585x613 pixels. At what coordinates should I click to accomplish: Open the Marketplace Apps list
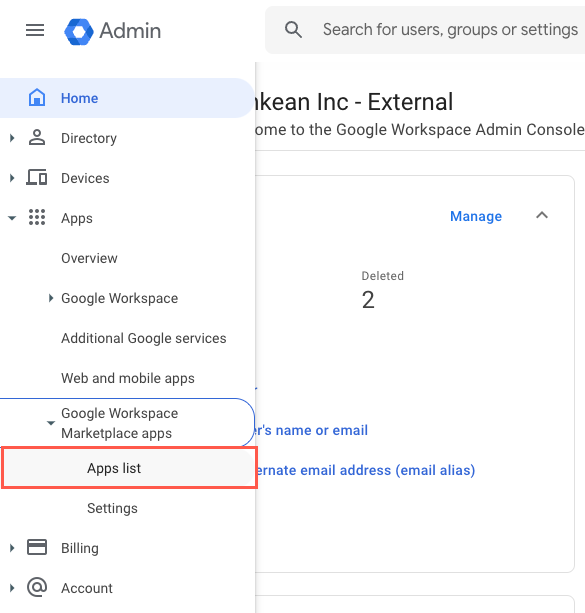point(129,468)
